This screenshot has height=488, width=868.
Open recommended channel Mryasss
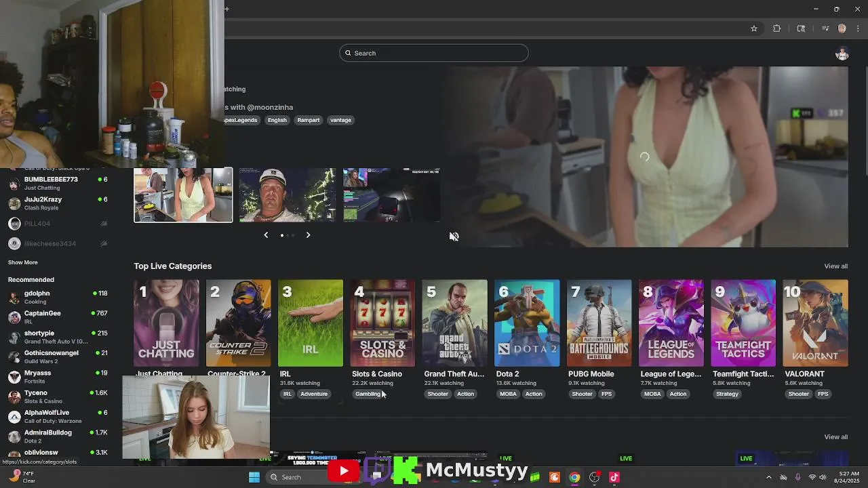[x=58, y=377]
